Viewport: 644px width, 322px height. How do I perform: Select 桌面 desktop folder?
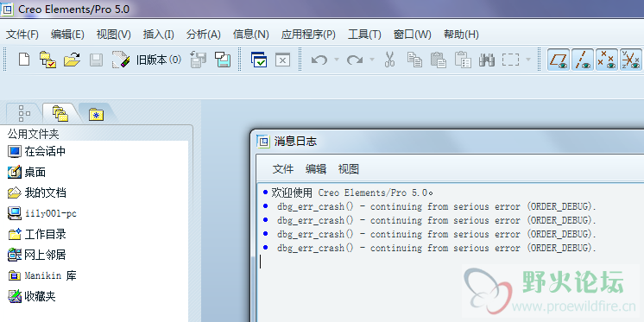pos(27,172)
